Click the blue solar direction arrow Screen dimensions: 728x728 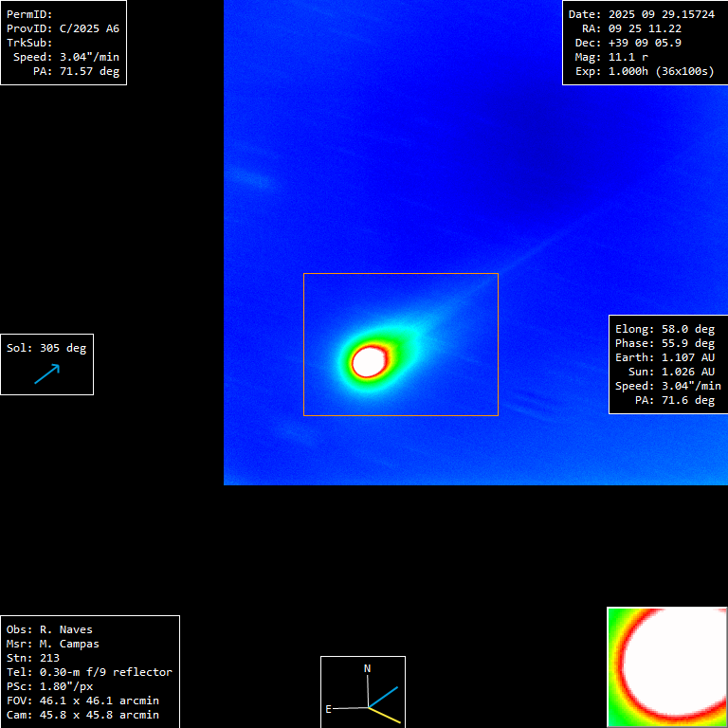click(x=46, y=373)
